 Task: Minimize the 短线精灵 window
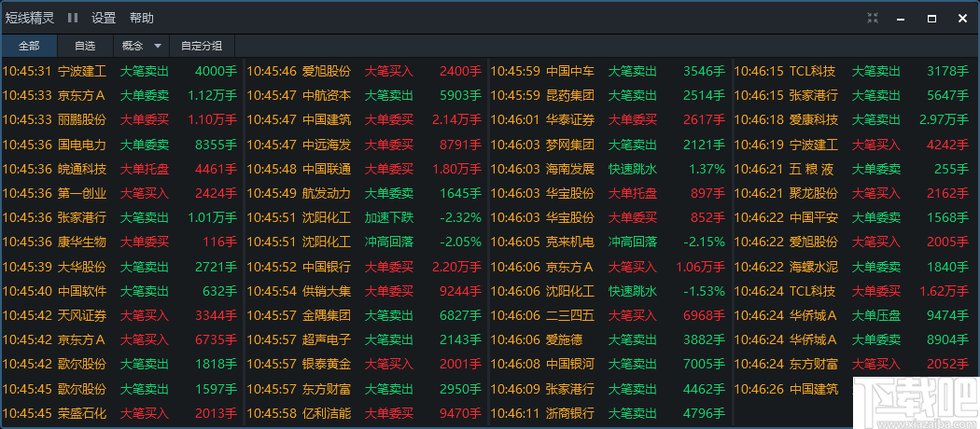pos(902,18)
